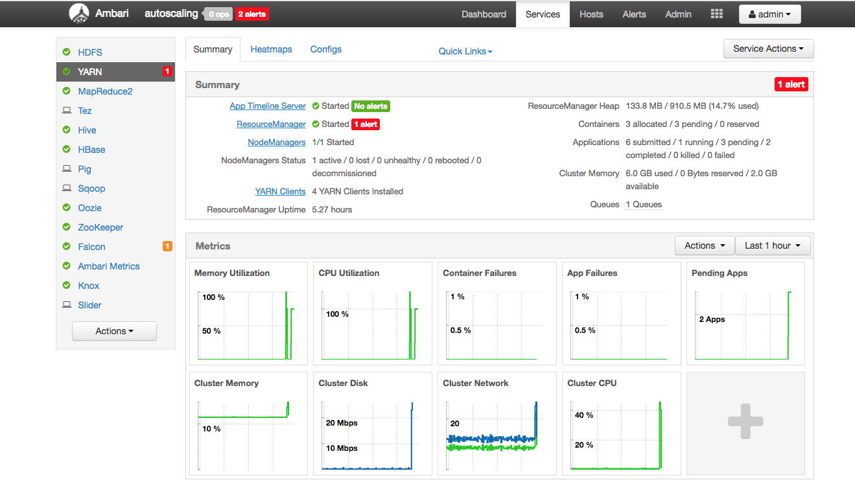Open the NodeManagers link in Summary
The height and width of the screenshot is (504, 855).
pos(276,142)
